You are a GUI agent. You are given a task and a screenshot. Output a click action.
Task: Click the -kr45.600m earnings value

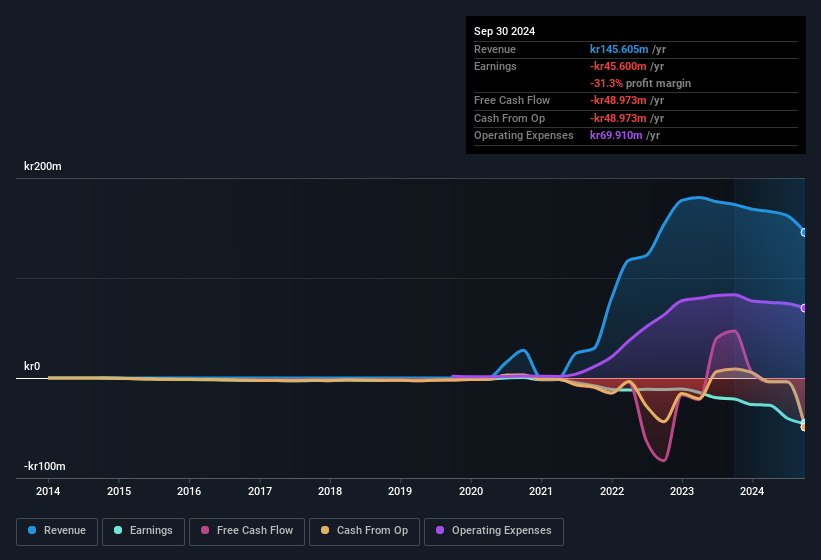pyautogui.click(x=618, y=66)
